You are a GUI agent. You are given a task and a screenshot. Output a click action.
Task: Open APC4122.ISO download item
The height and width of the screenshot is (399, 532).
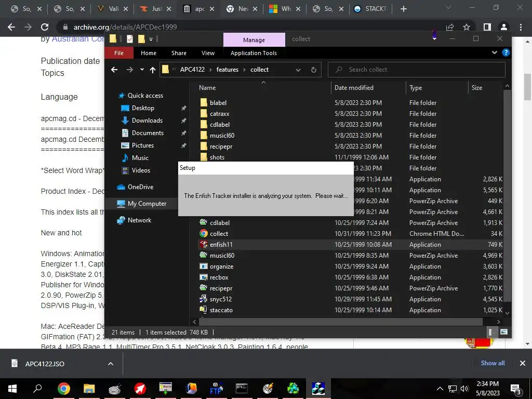44,364
